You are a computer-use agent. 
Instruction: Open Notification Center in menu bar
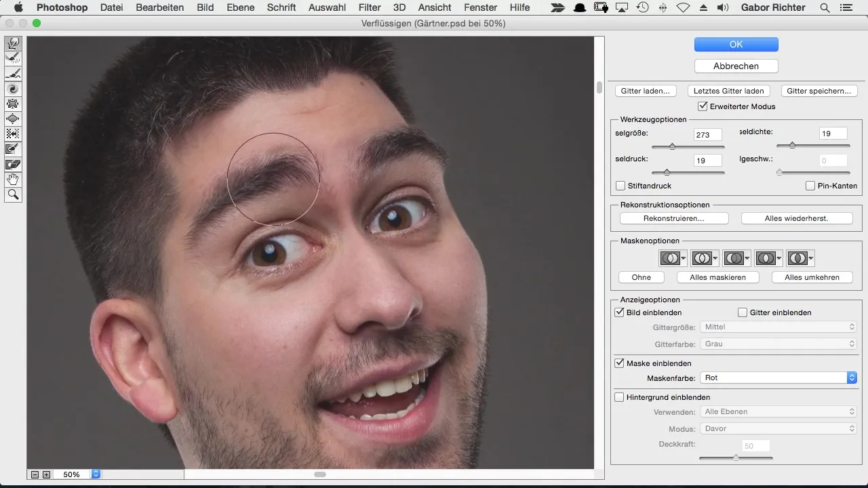[x=846, y=7]
